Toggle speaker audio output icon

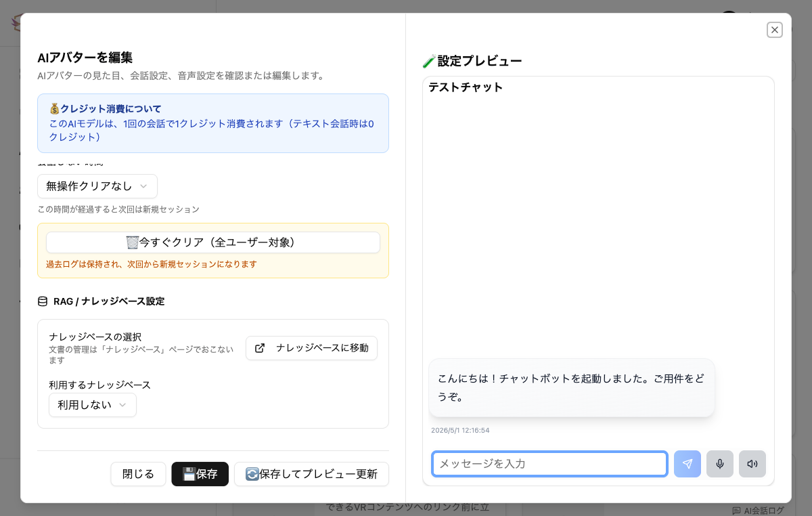coord(752,464)
